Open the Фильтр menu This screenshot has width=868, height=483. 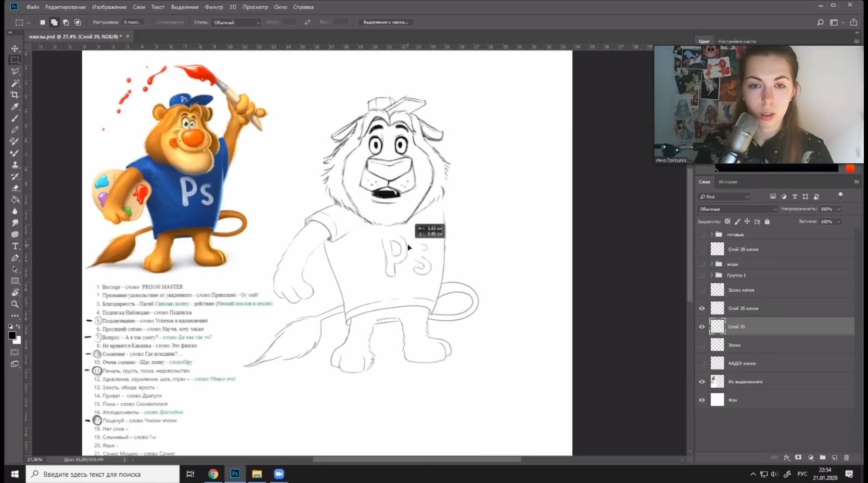pos(214,7)
